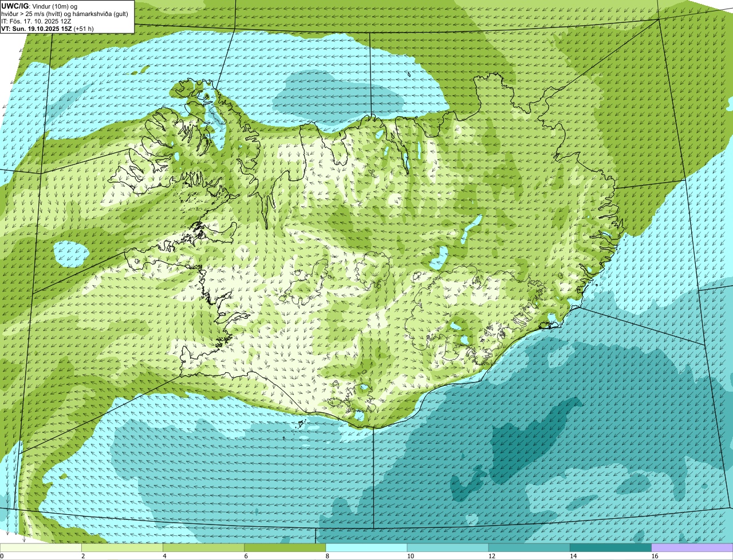Click the title line 'UWC/IG: Vindur (10m) og'
733x560 pixels.
point(39,6)
